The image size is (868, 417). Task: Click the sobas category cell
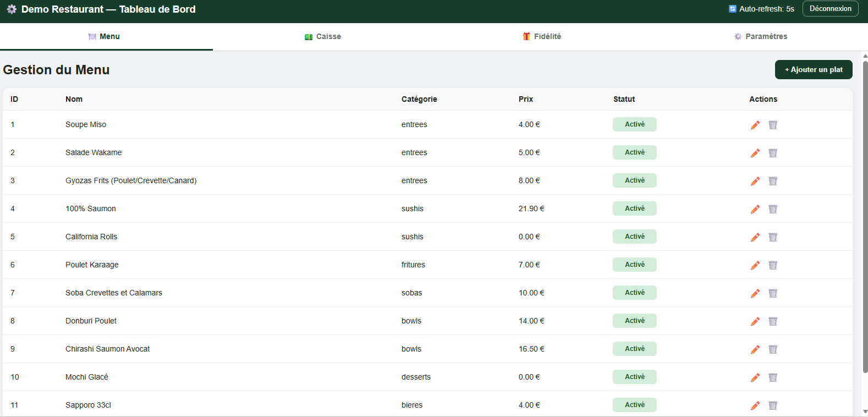[411, 293]
